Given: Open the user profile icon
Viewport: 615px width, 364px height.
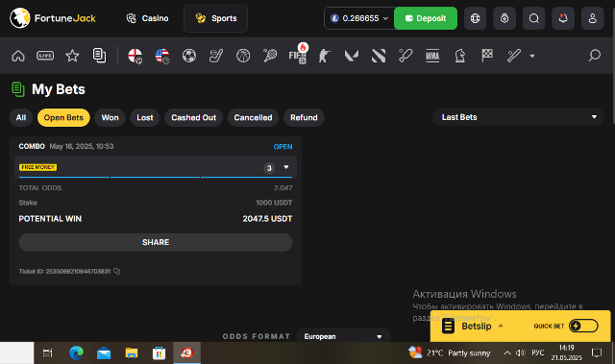Looking at the screenshot, I should point(592,18).
